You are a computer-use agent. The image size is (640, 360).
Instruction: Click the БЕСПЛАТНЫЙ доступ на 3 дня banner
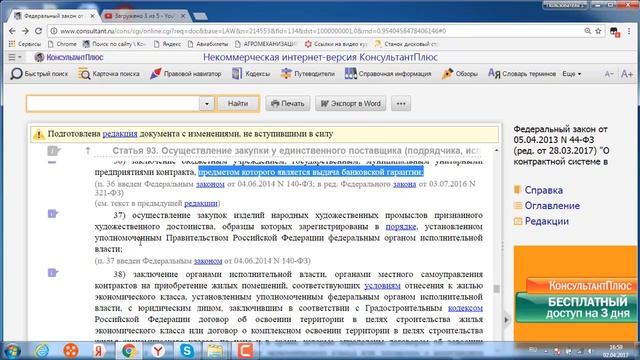pyautogui.click(x=576, y=308)
